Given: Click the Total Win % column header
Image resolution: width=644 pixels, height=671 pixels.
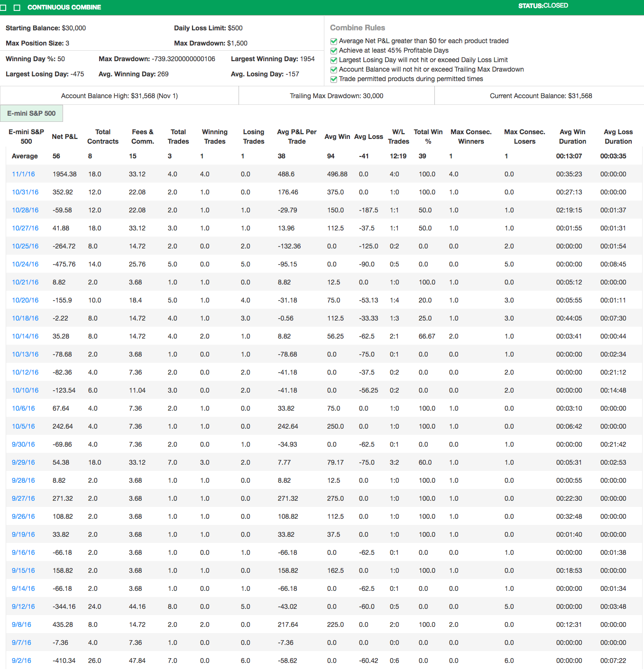Looking at the screenshot, I should coord(428,137).
